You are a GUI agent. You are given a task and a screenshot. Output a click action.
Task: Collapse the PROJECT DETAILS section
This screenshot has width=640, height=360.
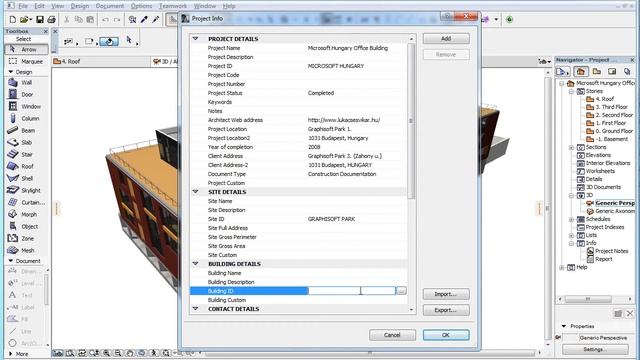[x=196, y=39]
